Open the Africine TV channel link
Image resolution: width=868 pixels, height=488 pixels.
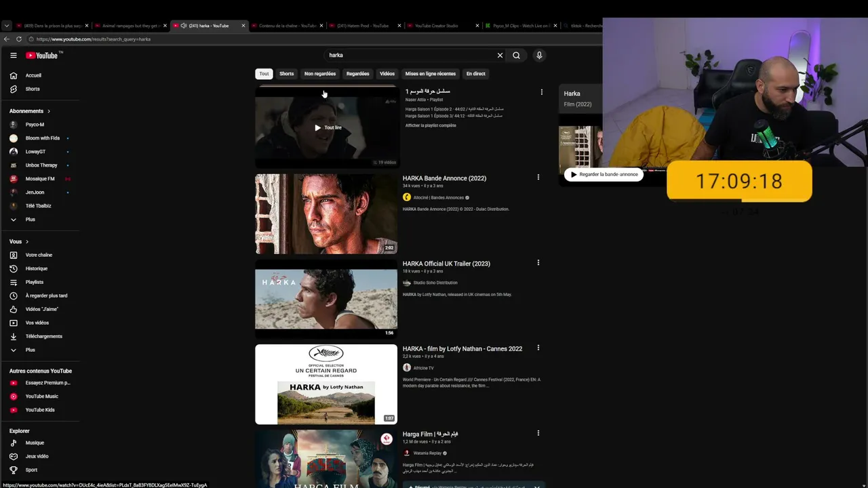tap(424, 368)
